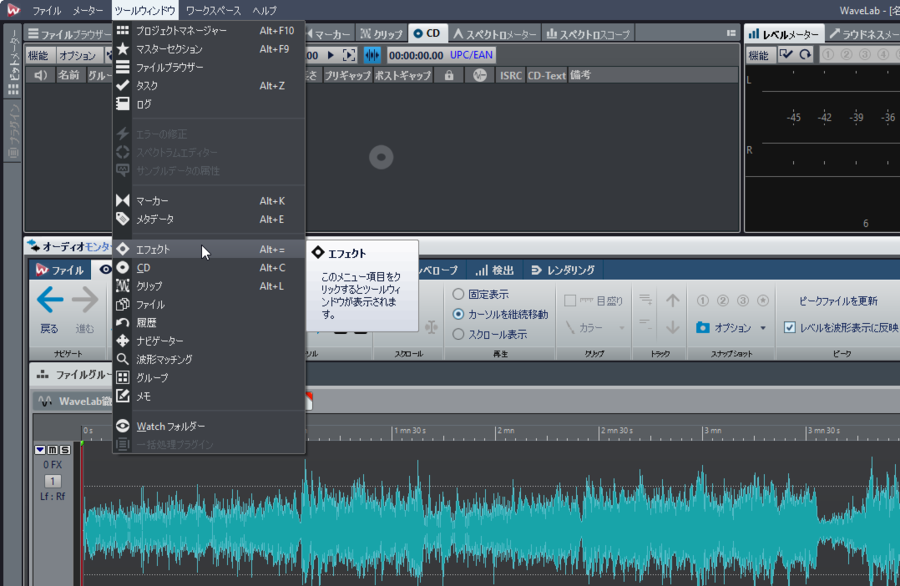Click the メモ edit icon
This screenshot has height=586, width=900.
pyautogui.click(x=122, y=396)
